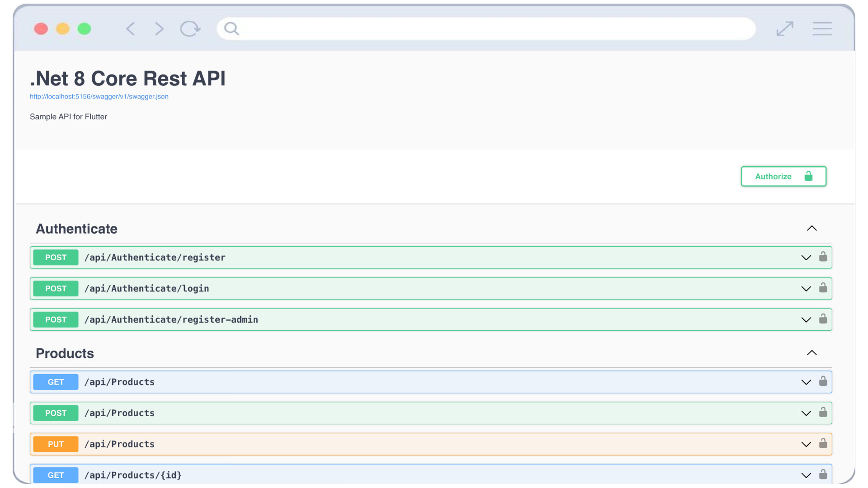This screenshot has width=868, height=488.
Task: Click lock icon on PUT /api/Products
Action: [823, 443]
